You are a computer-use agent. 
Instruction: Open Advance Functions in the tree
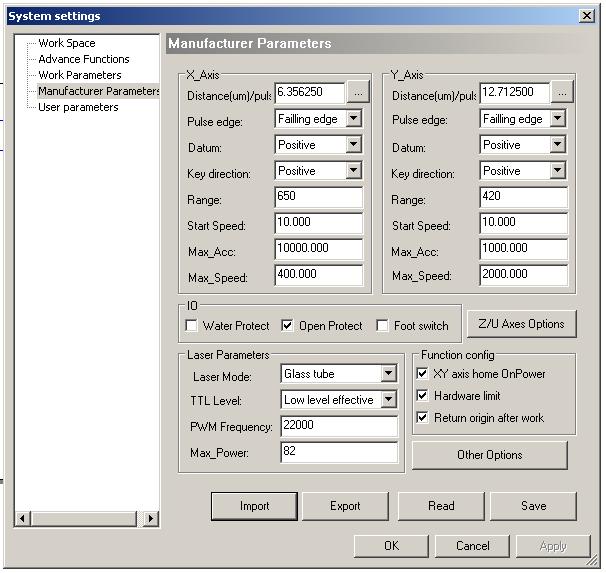click(x=84, y=59)
